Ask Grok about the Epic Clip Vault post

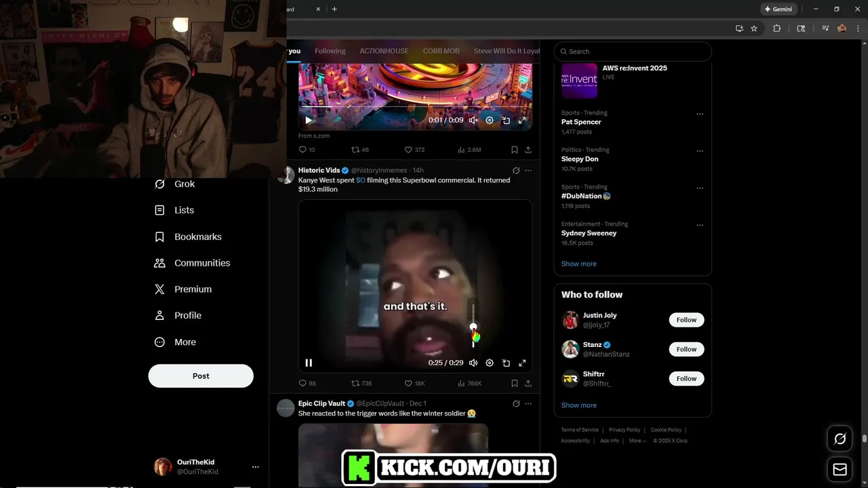coord(516,403)
